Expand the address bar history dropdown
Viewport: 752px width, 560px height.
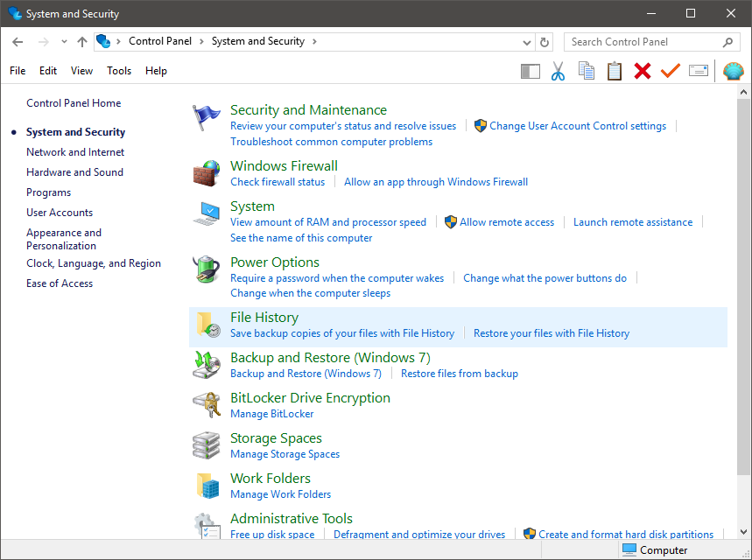[x=527, y=43]
